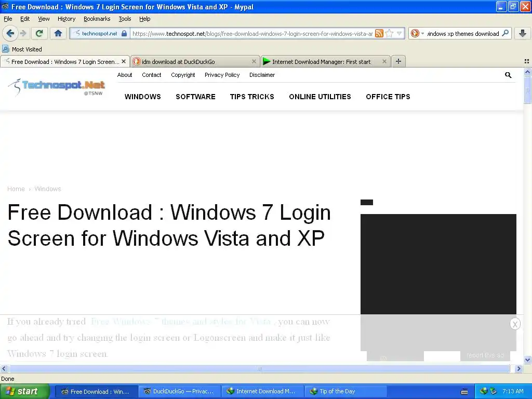Open a new tab with the plus button
Screen dimensions: 532x399
point(398,61)
